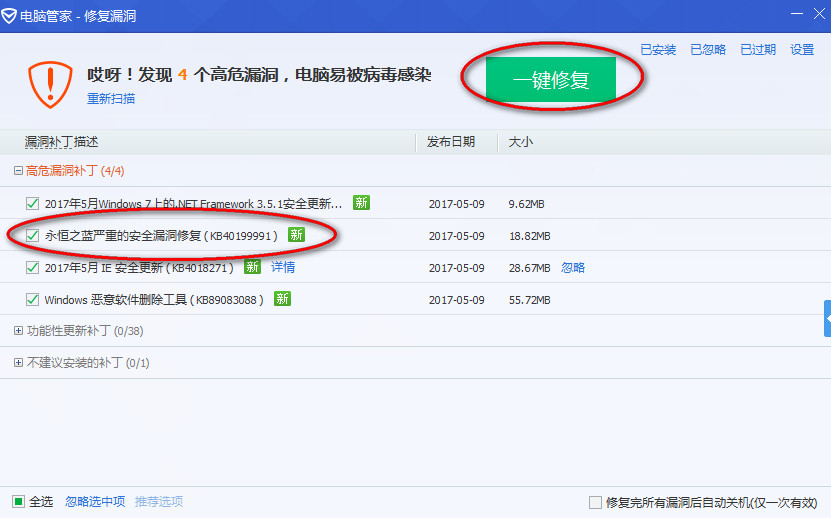
Task: Toggle the 全选 checkbox
Action: click(19, 502)
